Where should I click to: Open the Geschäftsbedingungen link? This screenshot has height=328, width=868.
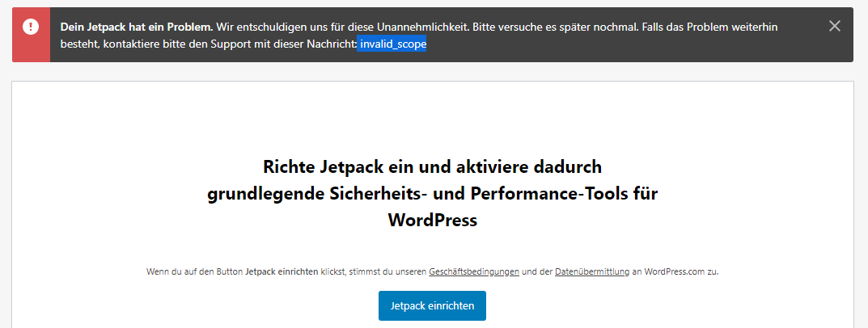coord(474,271)
